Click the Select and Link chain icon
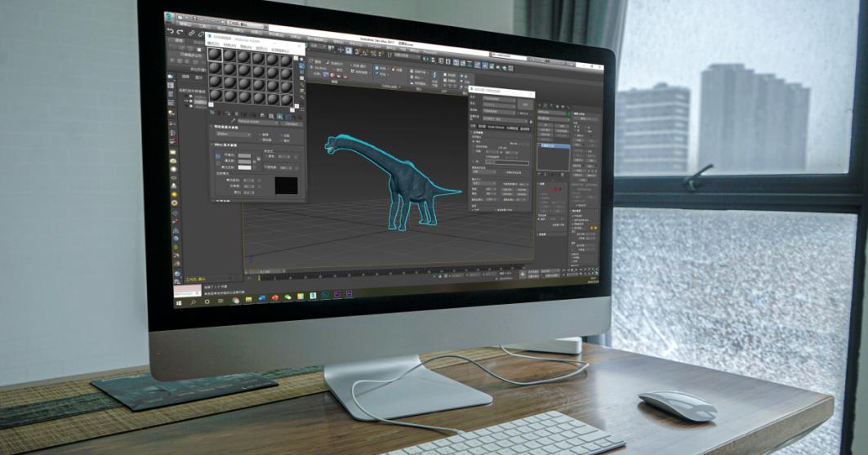This screenshot has height=455, width=868. [192, 33]
